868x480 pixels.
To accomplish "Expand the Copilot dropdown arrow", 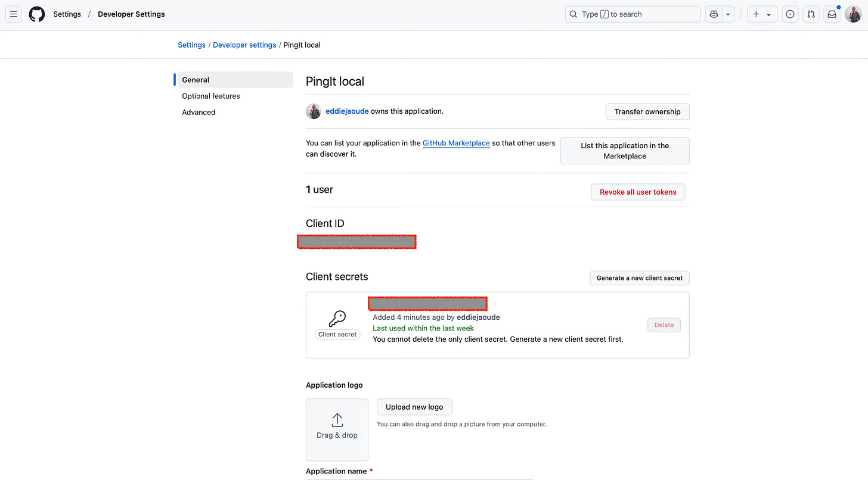I will (x=728, y=14).
